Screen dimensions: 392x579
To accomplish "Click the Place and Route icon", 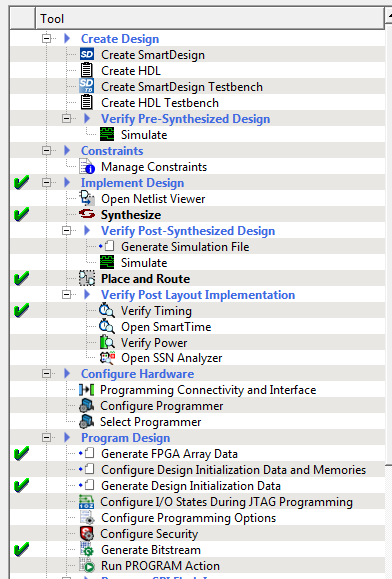I will coord(87,278).
